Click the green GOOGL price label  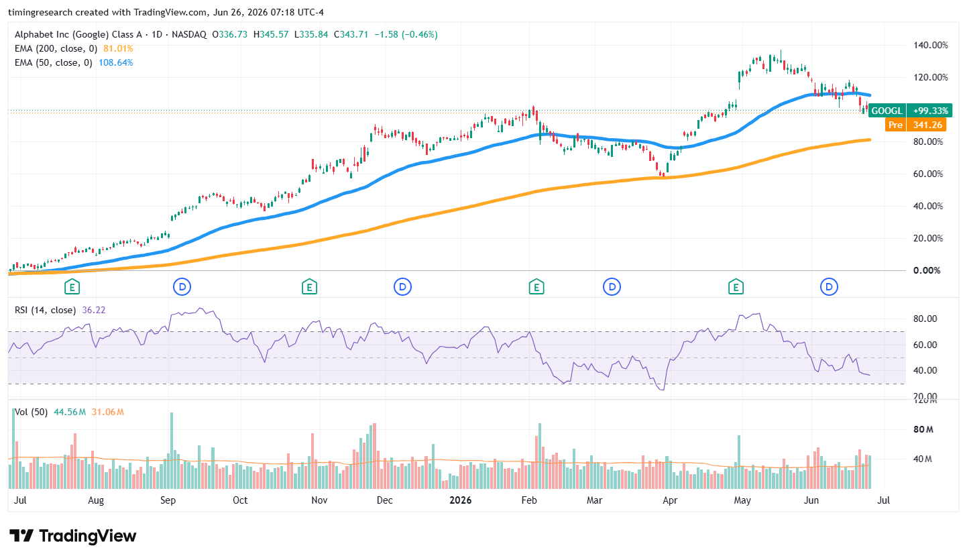pos(887,110)
